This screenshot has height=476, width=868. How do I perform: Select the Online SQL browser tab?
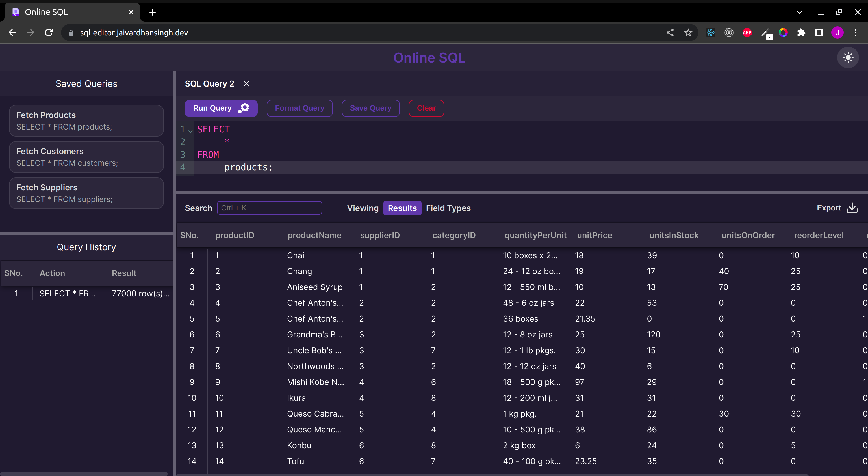coord(72,12)
